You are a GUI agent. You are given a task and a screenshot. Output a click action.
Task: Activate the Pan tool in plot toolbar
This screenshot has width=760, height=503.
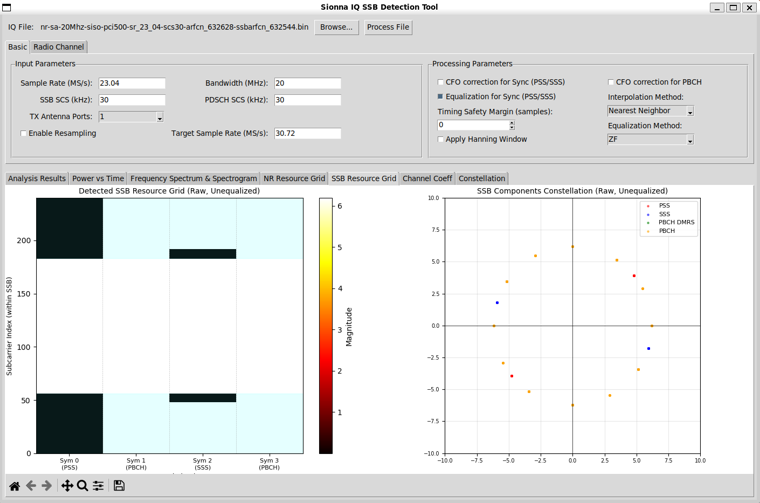click(67, 486)
